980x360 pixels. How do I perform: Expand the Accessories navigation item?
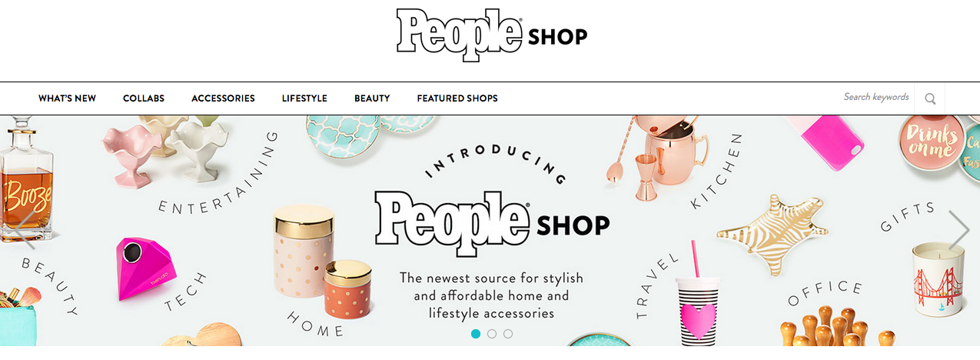pos(223,98)
